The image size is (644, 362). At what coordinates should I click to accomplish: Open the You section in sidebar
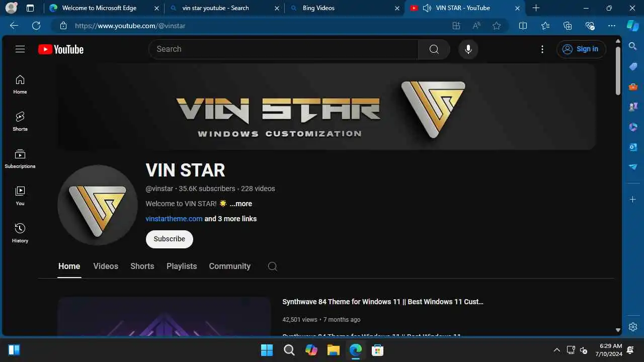click(x=20, y=196)
